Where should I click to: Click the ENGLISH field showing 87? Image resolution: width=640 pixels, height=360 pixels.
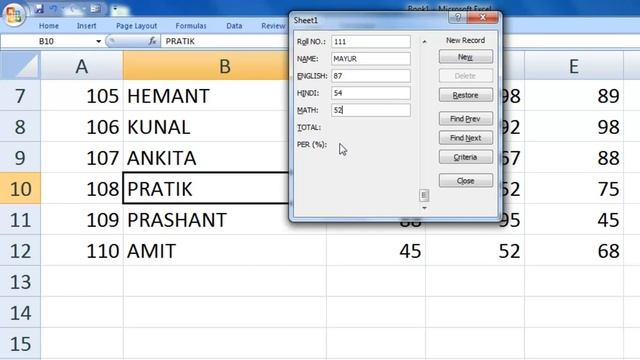click(371, 76)
